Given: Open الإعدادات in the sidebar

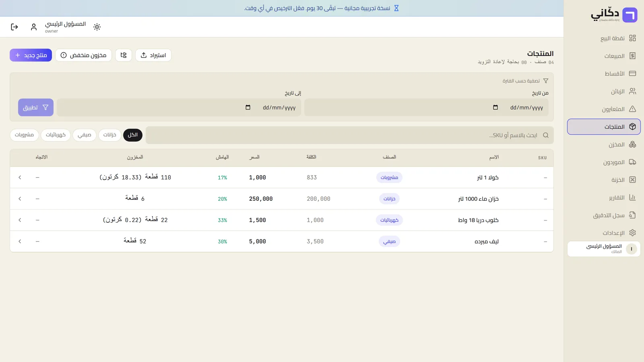Looking at the screenshot, I should click(x=604, y=233).
